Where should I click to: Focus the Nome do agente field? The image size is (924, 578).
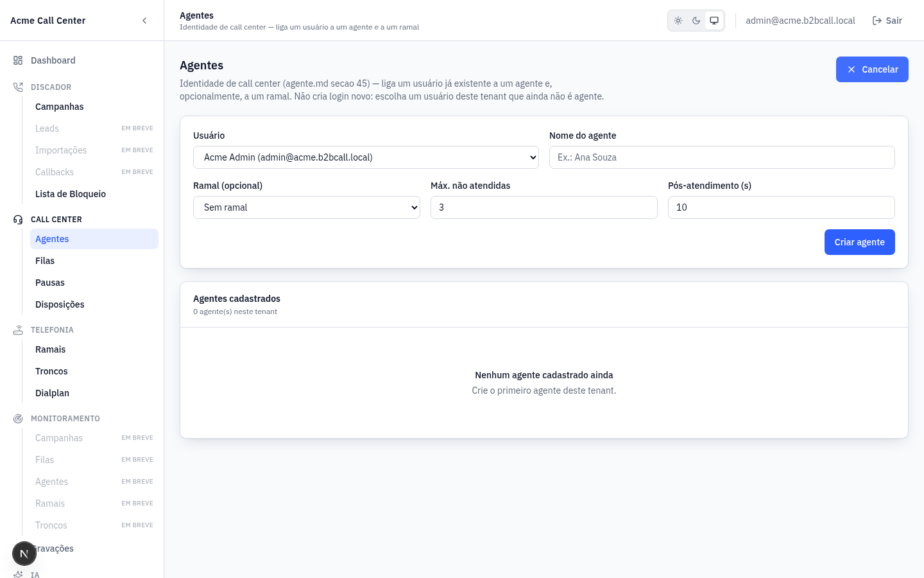pos(722,157)
